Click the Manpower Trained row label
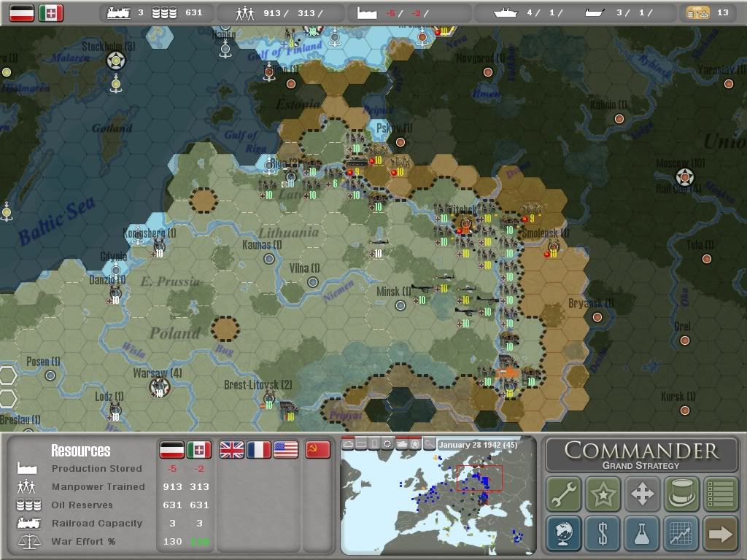This screenshot has width=747, height=560. click(x=98, y=486)
